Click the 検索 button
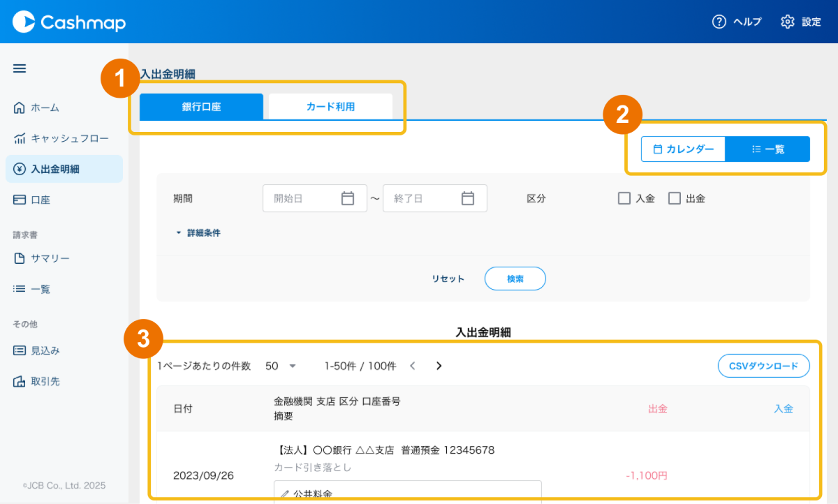 [515, 279]
